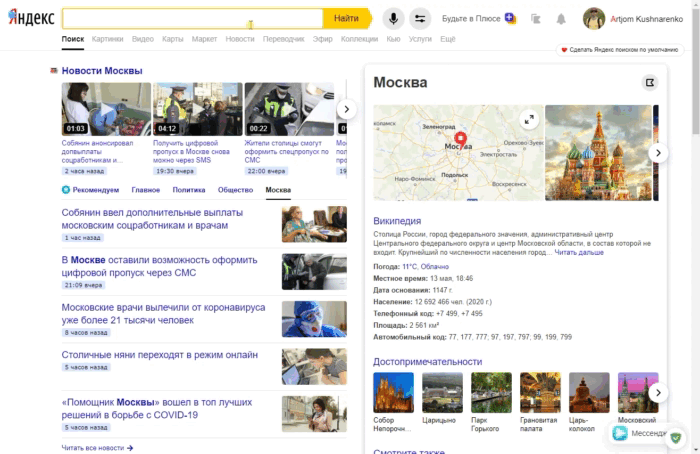Play the 00:22 news video
The width and height of the screenshot is (700, 454).
(289, 109)
